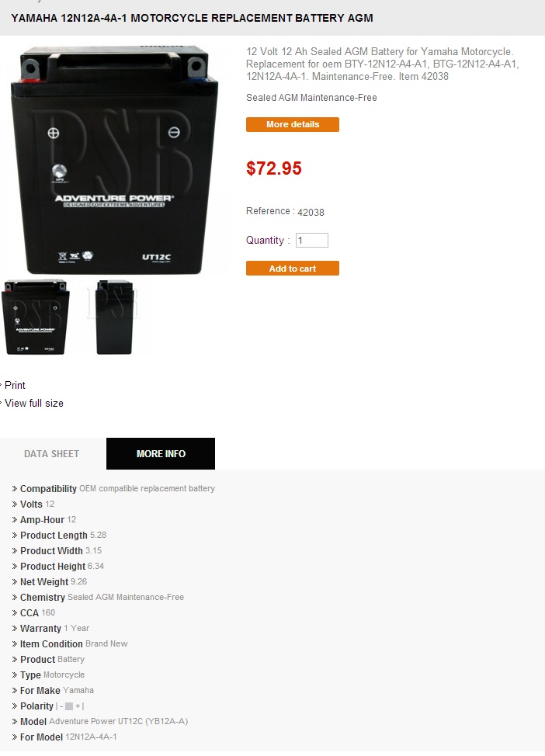Image resolution: width=545 pixels, height=756 pixels.
Task: Add the battery to cart
Action: (x=292, y=268)
